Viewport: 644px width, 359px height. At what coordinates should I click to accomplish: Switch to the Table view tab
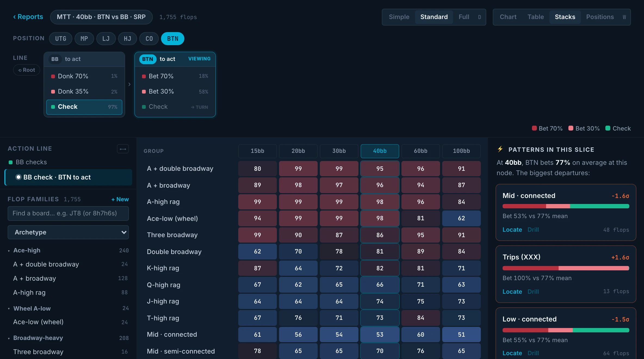click(x=535, y=17)
